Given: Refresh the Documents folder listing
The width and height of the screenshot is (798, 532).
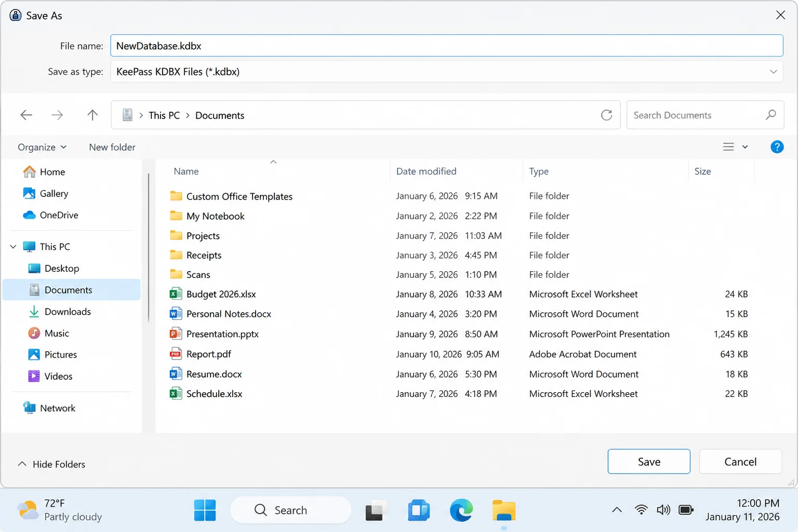Looking at the screenshot, I should click(x=606, y=115).
